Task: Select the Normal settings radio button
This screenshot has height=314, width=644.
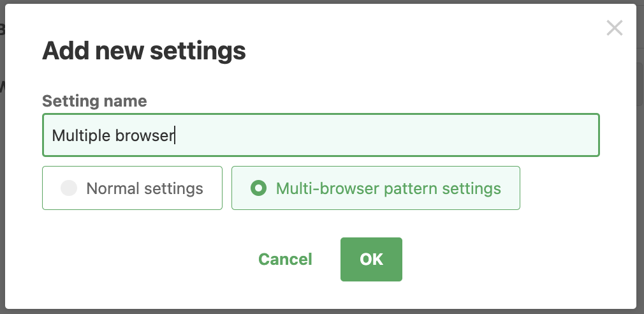Action: [x=69, y=188]
